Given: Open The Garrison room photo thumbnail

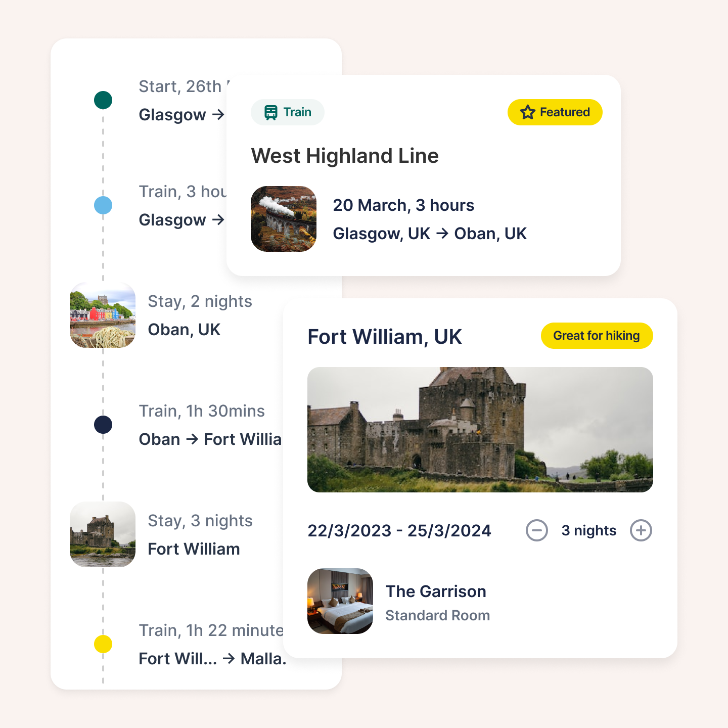Looking at the screenshot, I should 340,601.
